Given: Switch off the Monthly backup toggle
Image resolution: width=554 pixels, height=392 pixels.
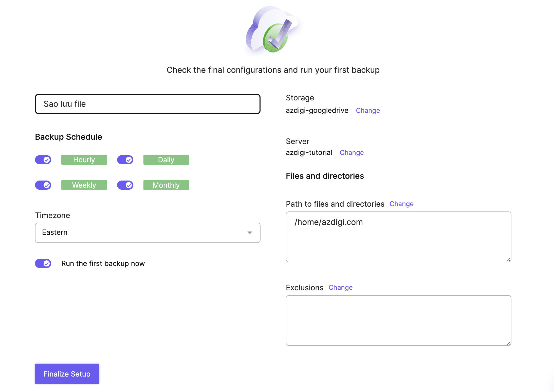Looking at the screenshot, I should (125, 185).
